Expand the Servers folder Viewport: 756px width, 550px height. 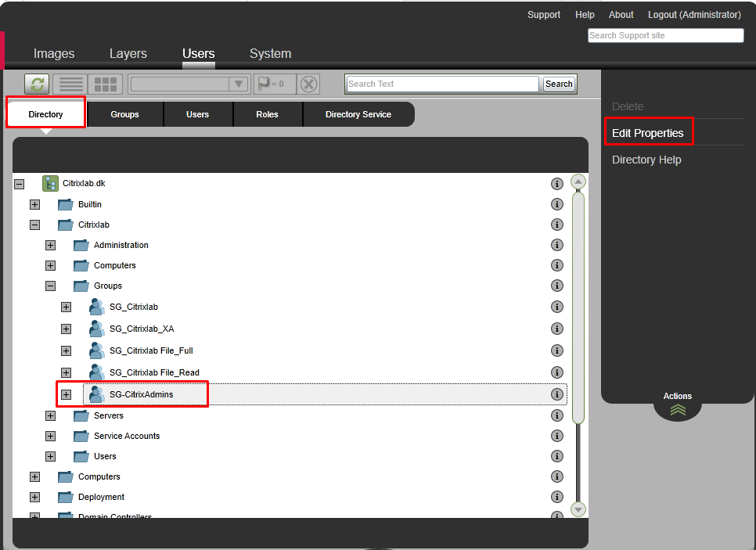(50, 415)
